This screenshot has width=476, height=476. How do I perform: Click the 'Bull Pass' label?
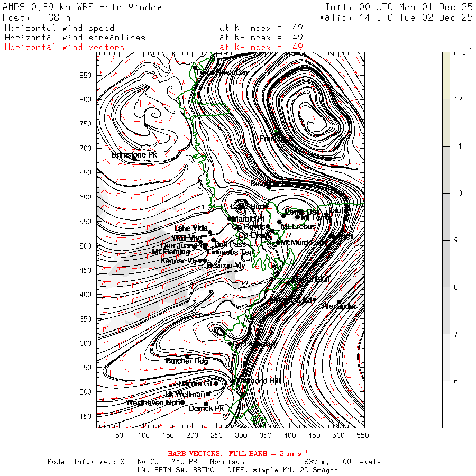pos(230,244)
